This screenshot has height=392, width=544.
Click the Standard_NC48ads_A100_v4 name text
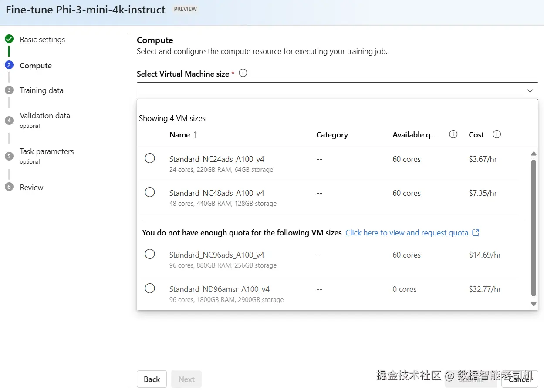217,193
